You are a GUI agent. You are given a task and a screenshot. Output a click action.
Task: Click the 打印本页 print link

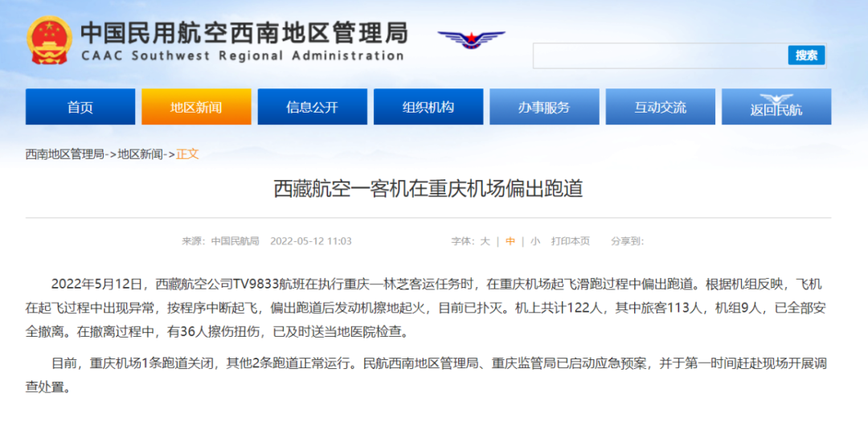(570, 241)
